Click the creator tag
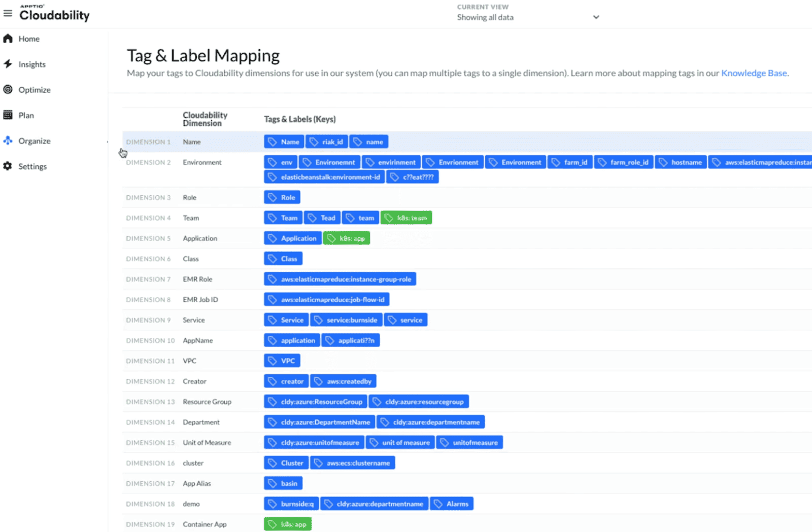 286,381
